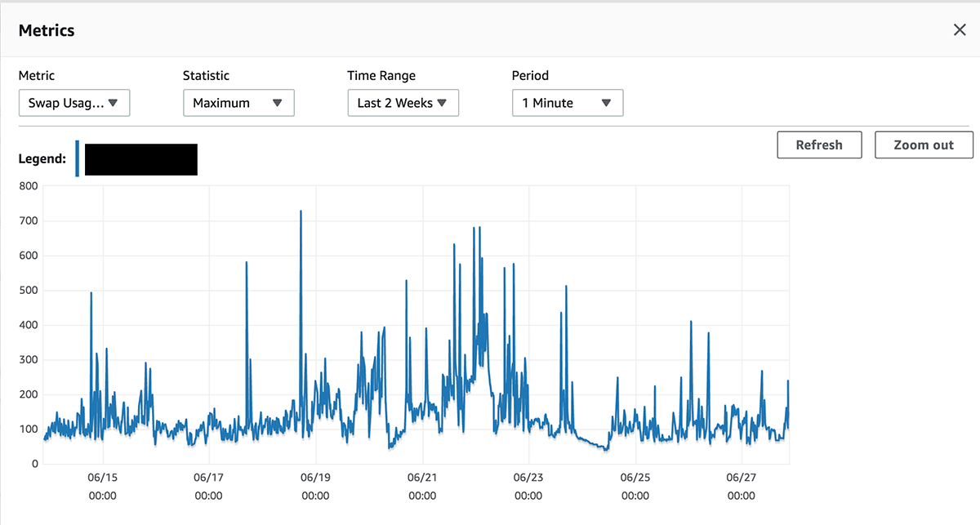The image size is (980, 525).
Task: Click the arrow icon on the Swap Usage selector
Action: (x=114, y=103)
